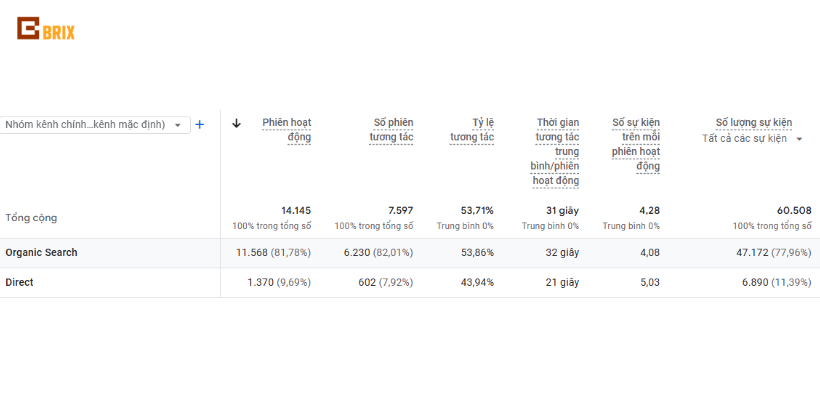Click the "Tỷ lệ tương tác" header

tap(472, 129)
